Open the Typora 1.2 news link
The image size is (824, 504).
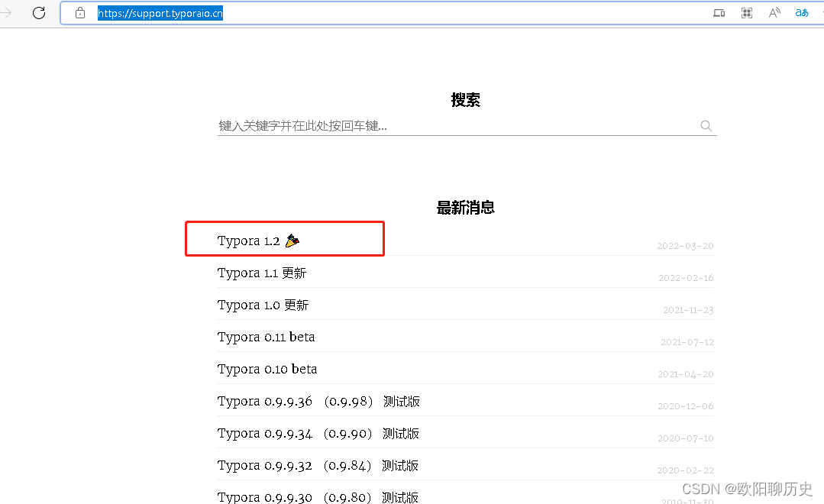tap(248, 241)
